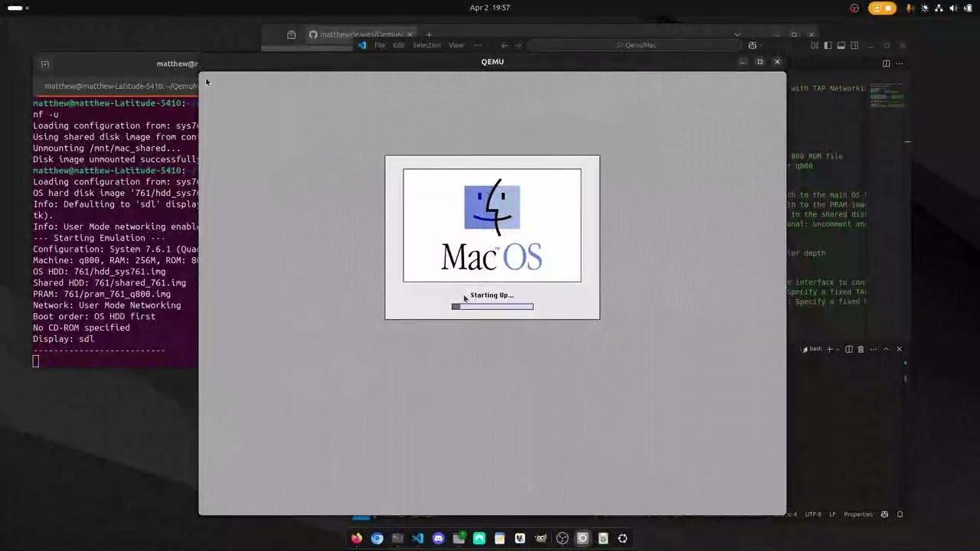Create a new terminal with plus
This screenshot has width=980, height=551.
829,349
